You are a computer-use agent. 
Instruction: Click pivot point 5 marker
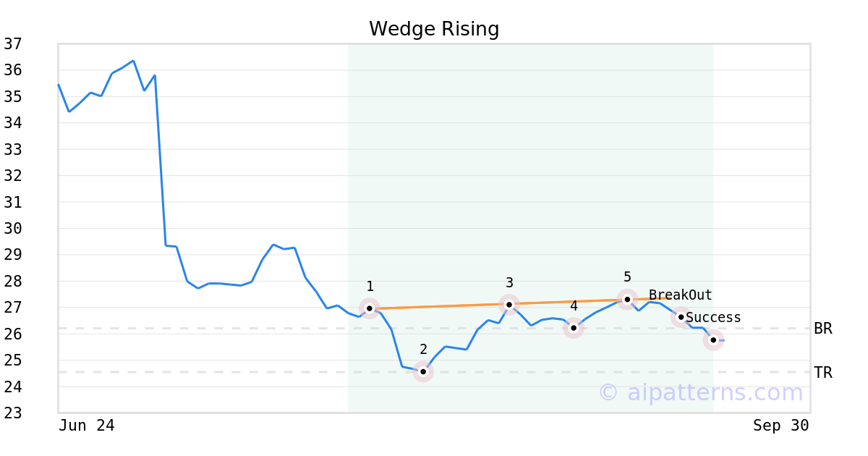(x=627, y=299)
